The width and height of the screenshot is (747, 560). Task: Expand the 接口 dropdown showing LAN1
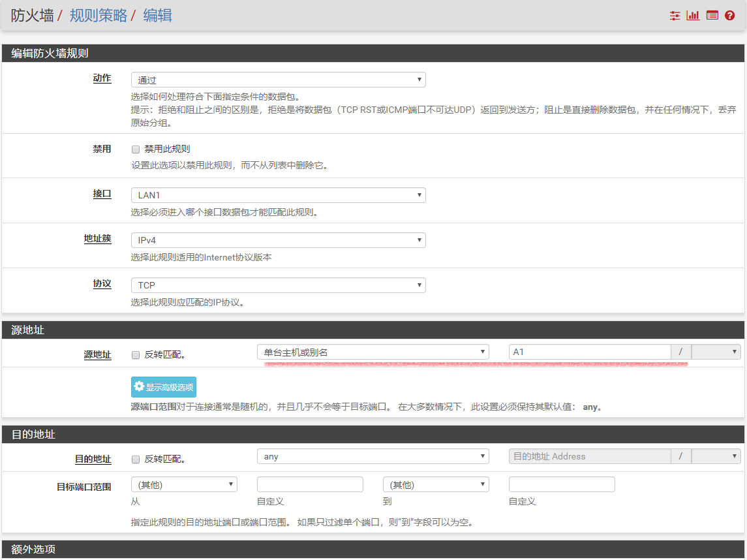click(x=278, y=195)
